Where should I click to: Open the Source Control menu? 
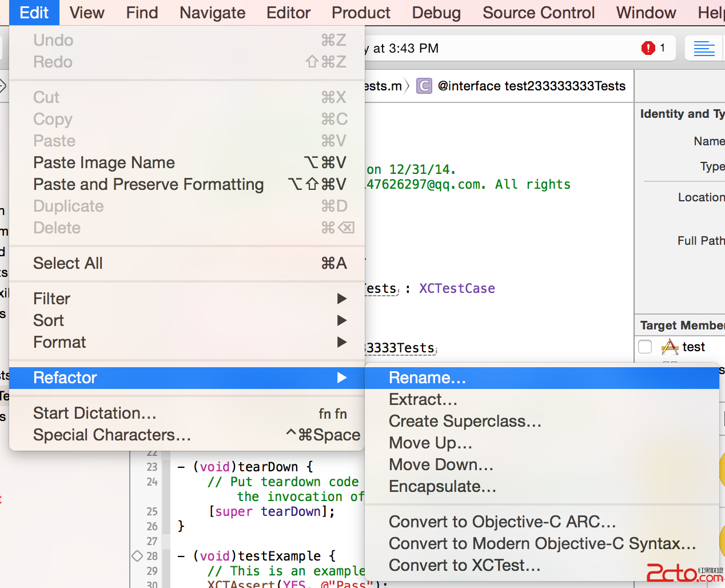[538, 13]
